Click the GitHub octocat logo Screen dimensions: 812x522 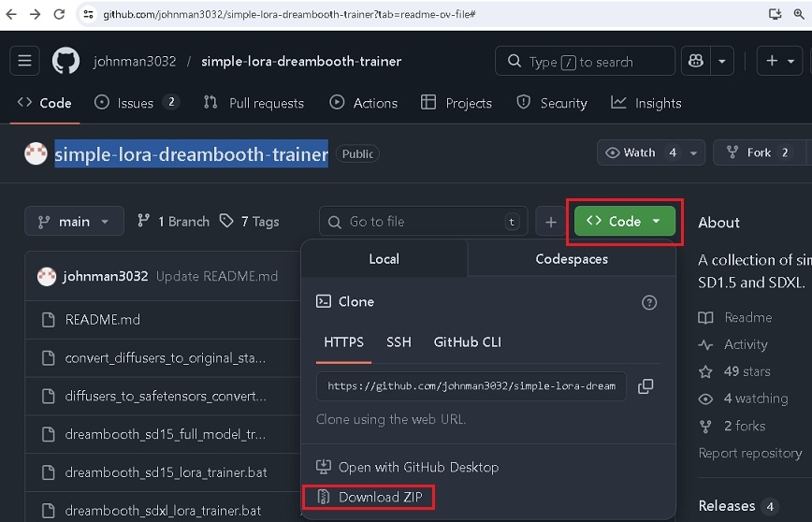[65, 62]
